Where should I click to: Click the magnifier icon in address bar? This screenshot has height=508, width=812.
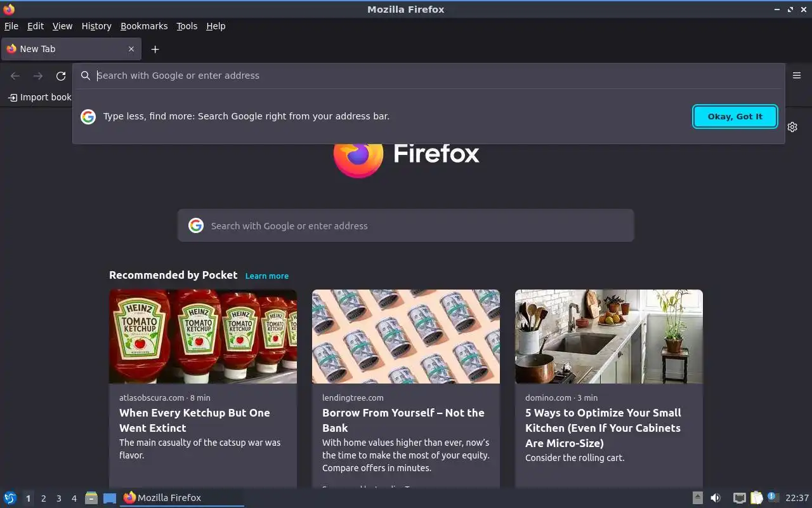tap(86, 76)
